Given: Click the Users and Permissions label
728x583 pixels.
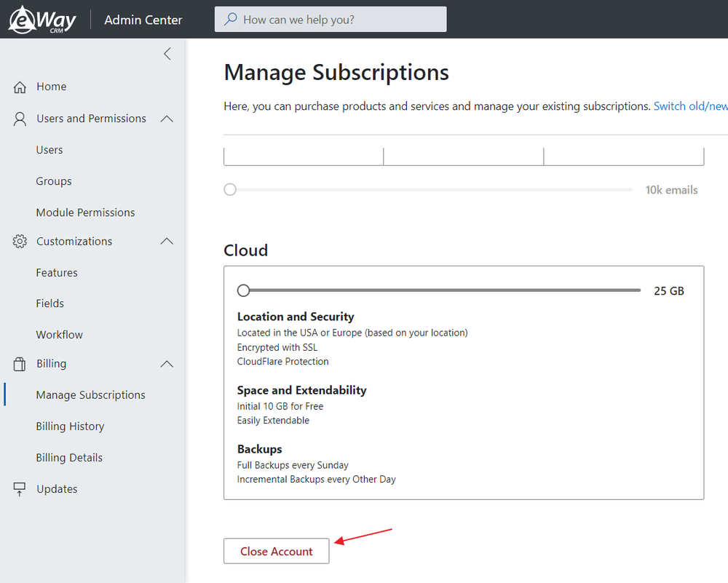Looking at the screenshot, I should [x=92, y=119].
